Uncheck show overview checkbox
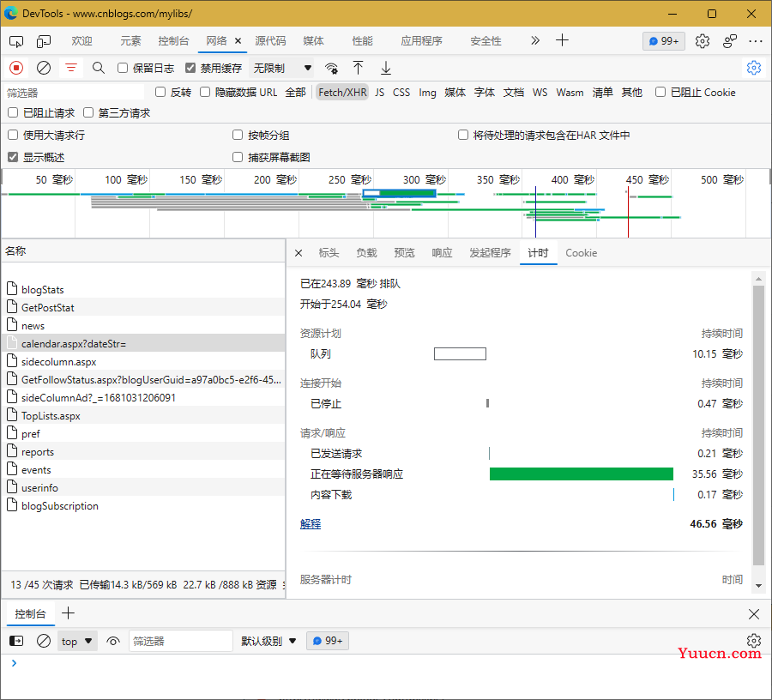The width and height of the screenshot is (772, 700). tap(13, 157)
